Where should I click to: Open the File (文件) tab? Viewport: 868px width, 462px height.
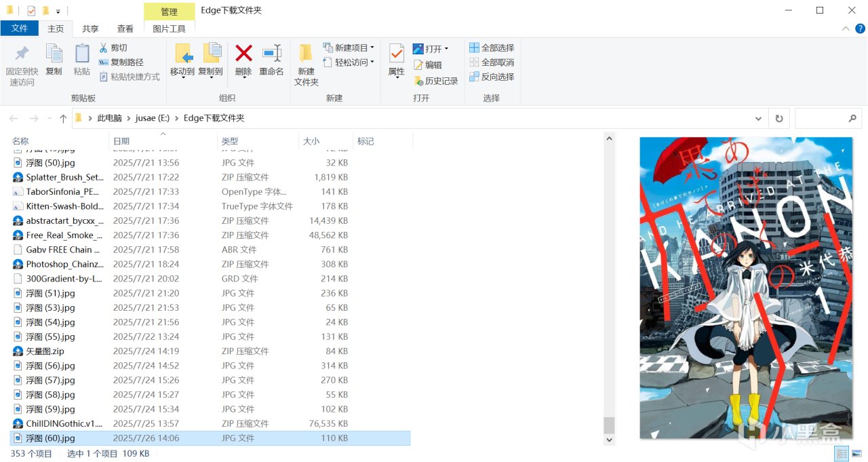pos(20,28)
